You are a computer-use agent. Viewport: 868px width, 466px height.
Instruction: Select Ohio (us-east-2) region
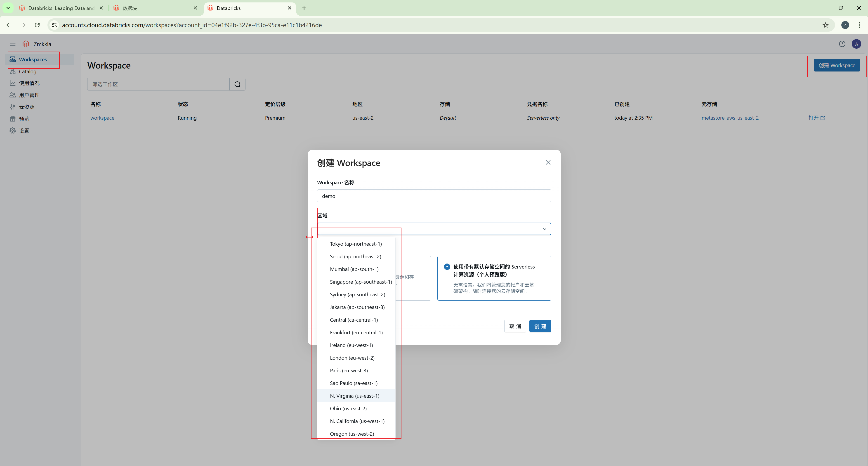356,408
